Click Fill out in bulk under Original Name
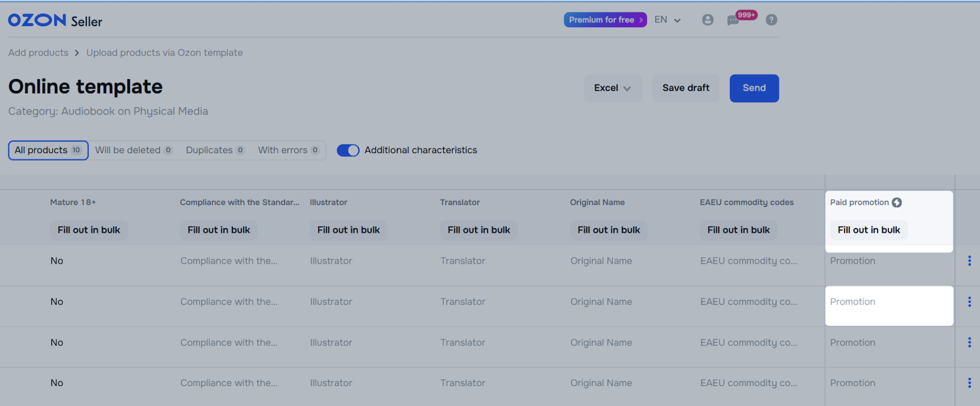Image resolution: width=980 pixels, height=406 pixels. click(x=608, y=230)
